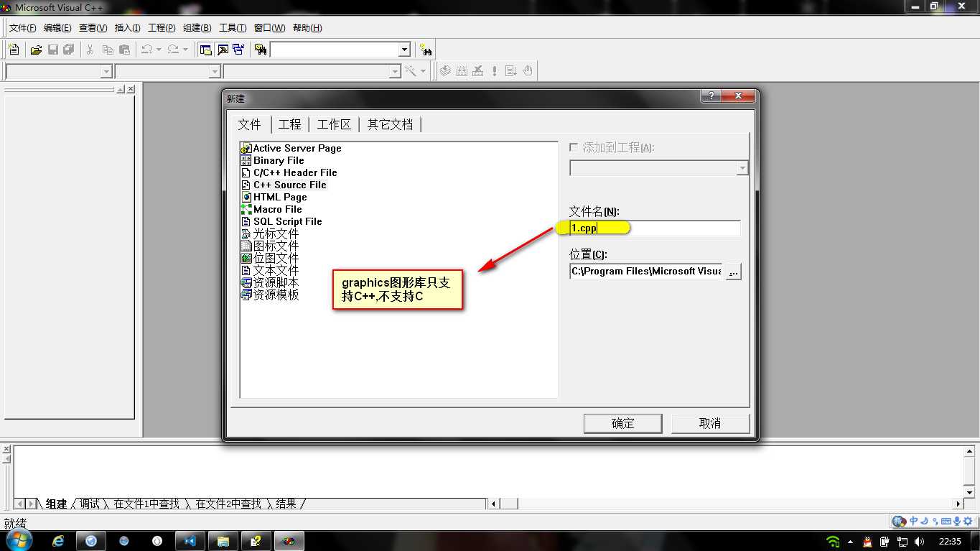Click the browse ... button beside location
The height and width of the screenshot is (551, 980).
[733, 272]
